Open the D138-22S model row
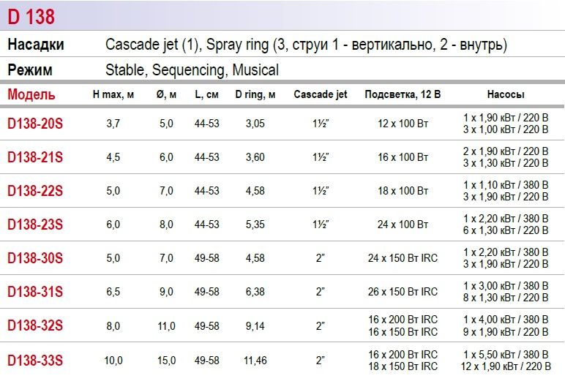Image resolution: width=565 pixels, height=392 pixels. [x=35, y=191]
